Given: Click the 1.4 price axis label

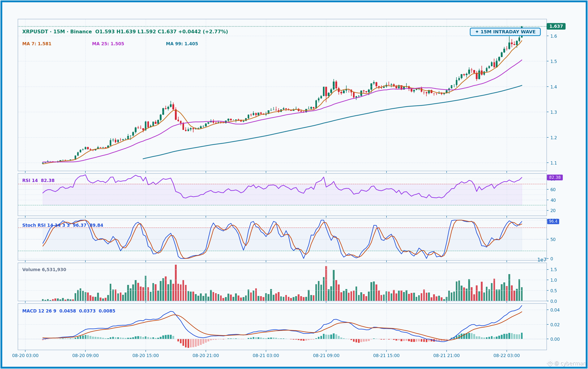Looking at the screenshot, I should 553,87.
